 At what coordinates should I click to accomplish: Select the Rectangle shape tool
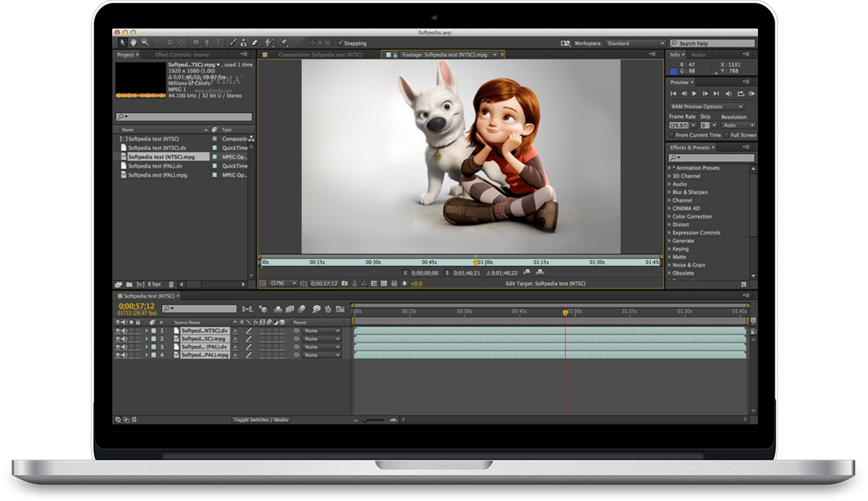pyautogui.click(x=196, y=43)
